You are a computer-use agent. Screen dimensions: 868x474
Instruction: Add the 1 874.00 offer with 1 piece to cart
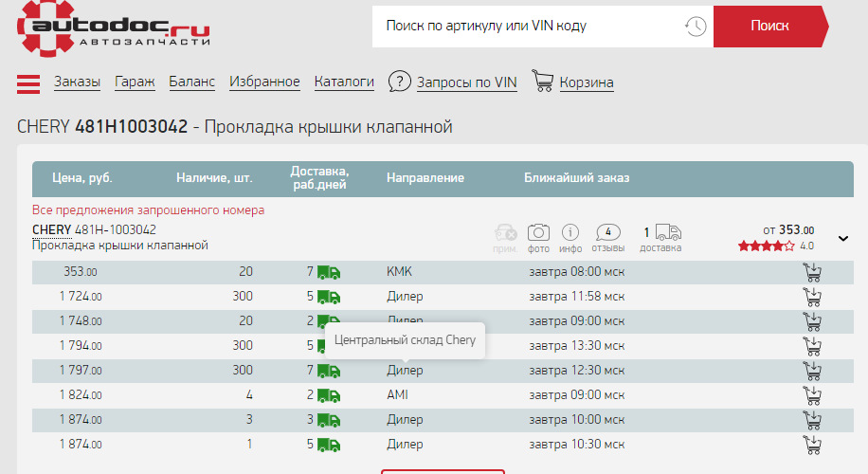click(x=812, y=445)
